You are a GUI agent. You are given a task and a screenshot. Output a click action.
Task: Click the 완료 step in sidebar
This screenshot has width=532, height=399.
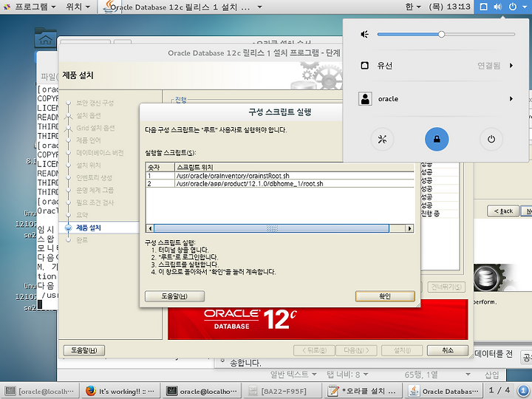(82, 240)
